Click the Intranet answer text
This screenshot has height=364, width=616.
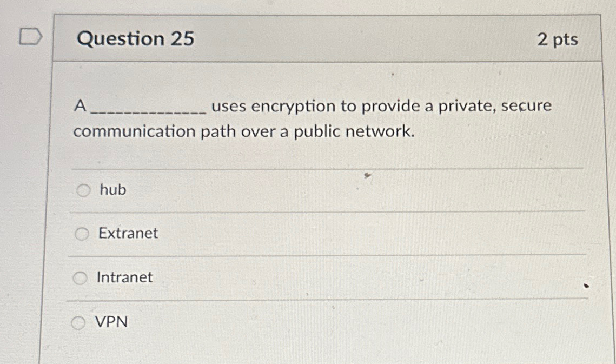point(124,278)
